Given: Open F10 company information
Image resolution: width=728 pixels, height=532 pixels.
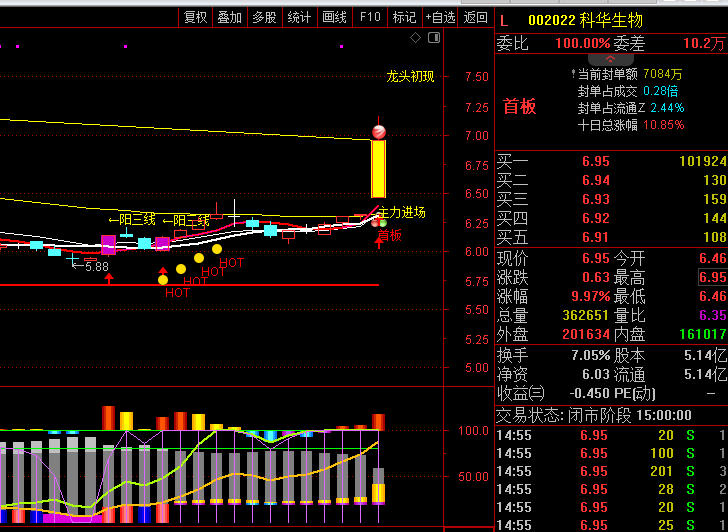Looking at the screenshot, I should (x=370, y=17).
